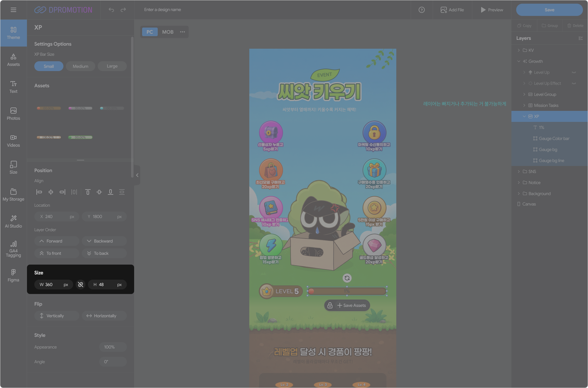Open the Videos sidebar panel
588x388 pixels.
pyautogui.click(x=13, y=141)
